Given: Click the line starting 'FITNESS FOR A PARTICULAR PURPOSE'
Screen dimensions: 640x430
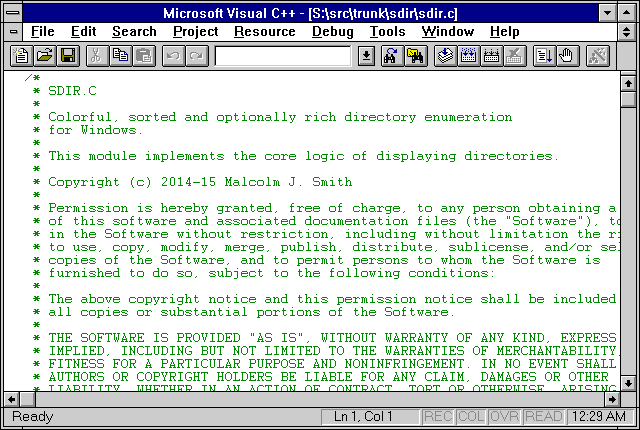Looking at the screenshot, I should (x=324, y=364).
